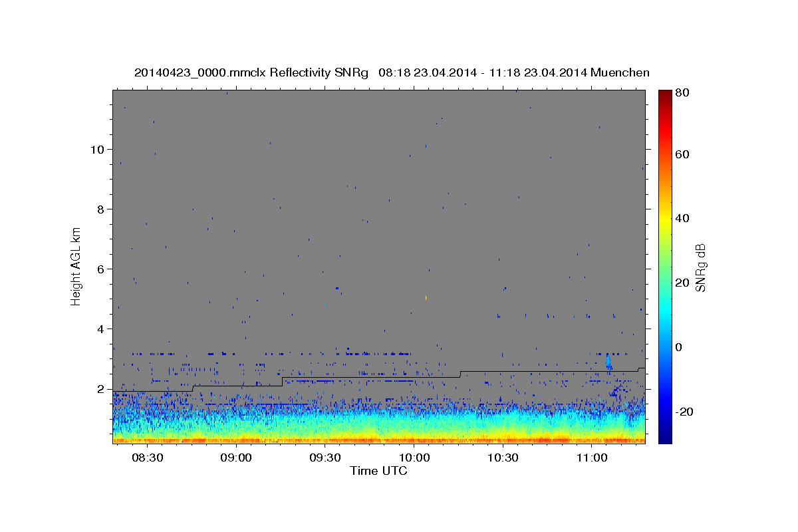Image resolution: width=798 pixels, height=532 pixels.
Task: Click the plot title text 20140423_0000.mmclx Reflectivity SNRg
Action: point(251,72)
